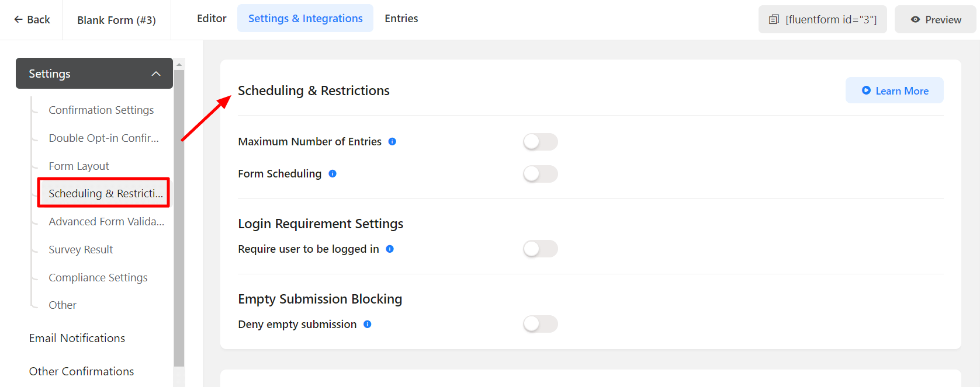Click info icon beside Maximum Number of Entries
Screen dimensions: 980x387
click(392, 142)
